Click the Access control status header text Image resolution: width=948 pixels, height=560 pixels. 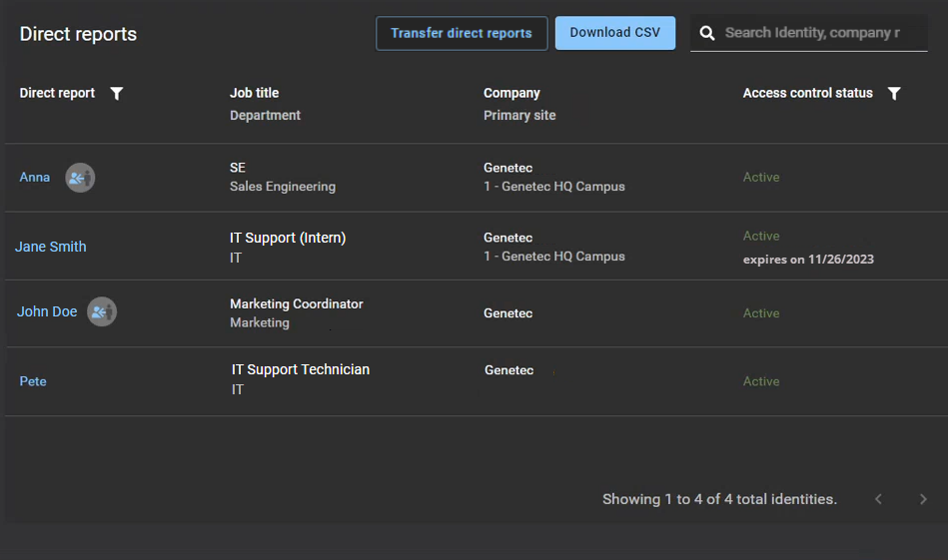click(x=807, y=93)
